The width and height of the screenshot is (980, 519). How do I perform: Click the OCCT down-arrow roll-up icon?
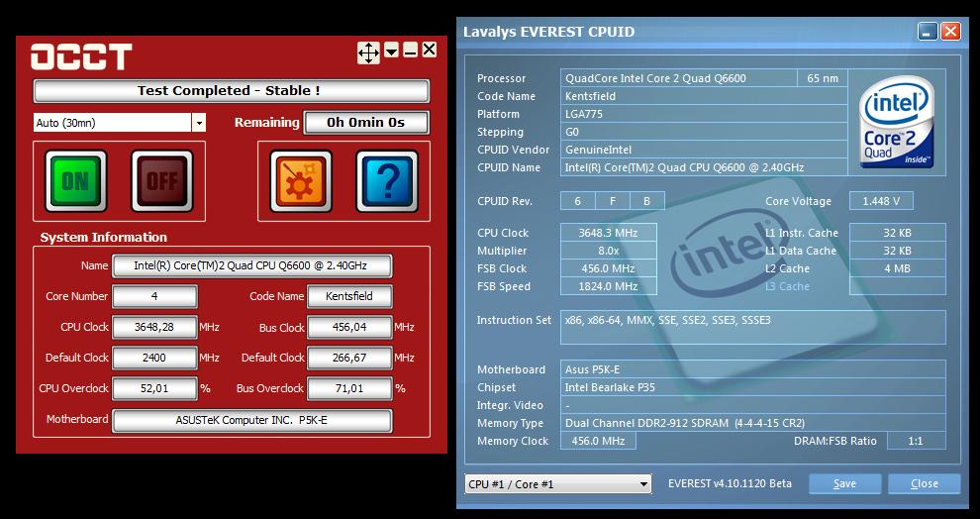(392, 51)
